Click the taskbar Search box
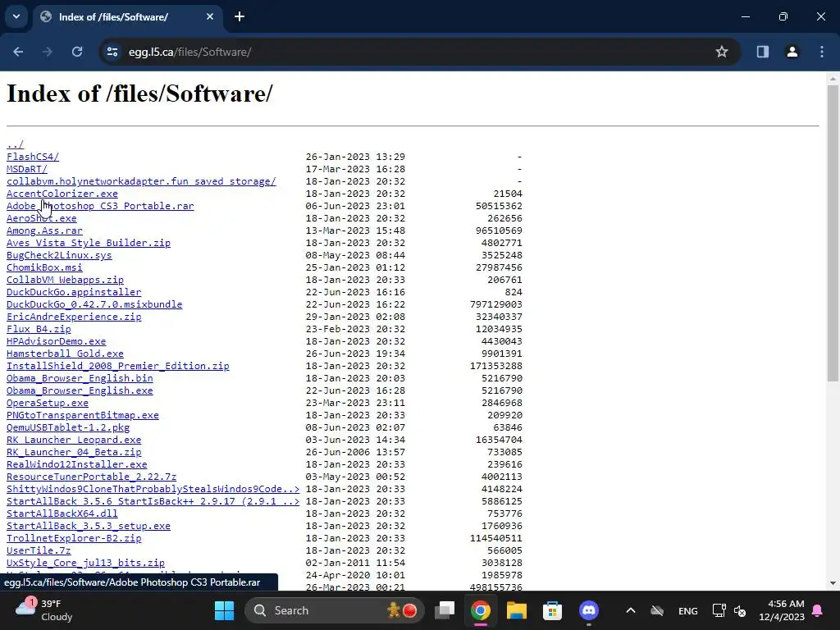This screenshot has width=840, height=630. pos(335,610)
